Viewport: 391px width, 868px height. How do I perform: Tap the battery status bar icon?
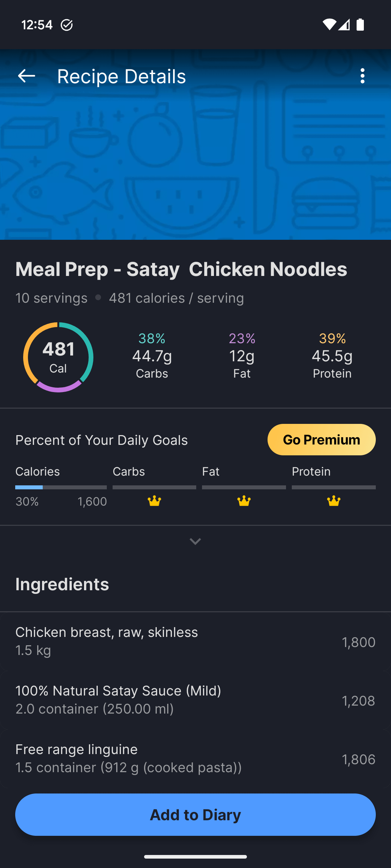click(360, 25)
